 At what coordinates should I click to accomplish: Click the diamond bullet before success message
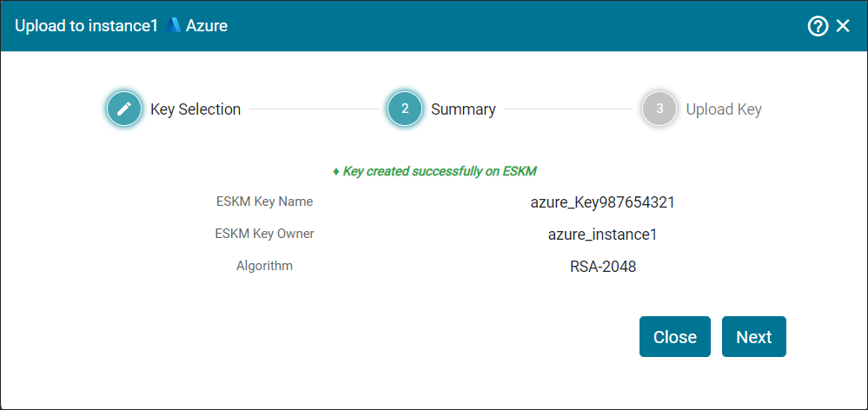click(336, 172)
